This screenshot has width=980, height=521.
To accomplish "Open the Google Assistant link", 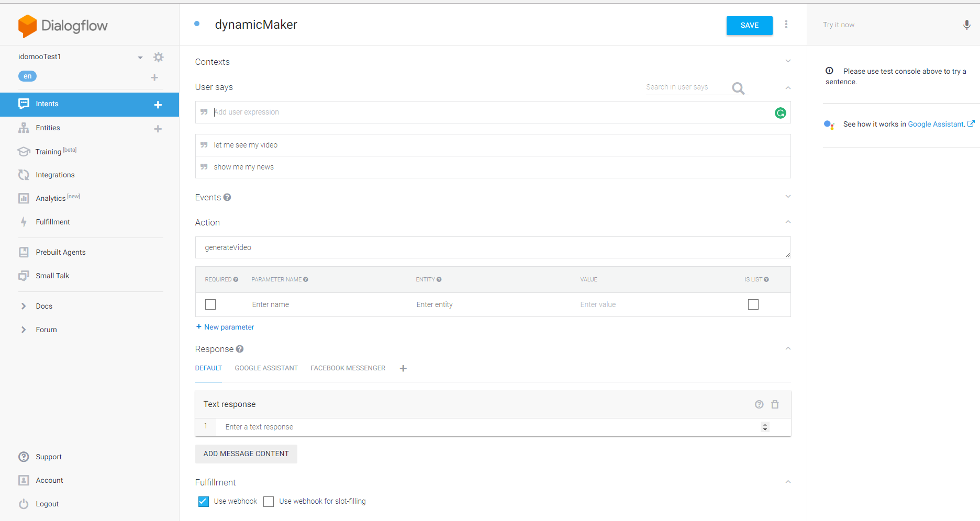I will (x=936, y=124).
